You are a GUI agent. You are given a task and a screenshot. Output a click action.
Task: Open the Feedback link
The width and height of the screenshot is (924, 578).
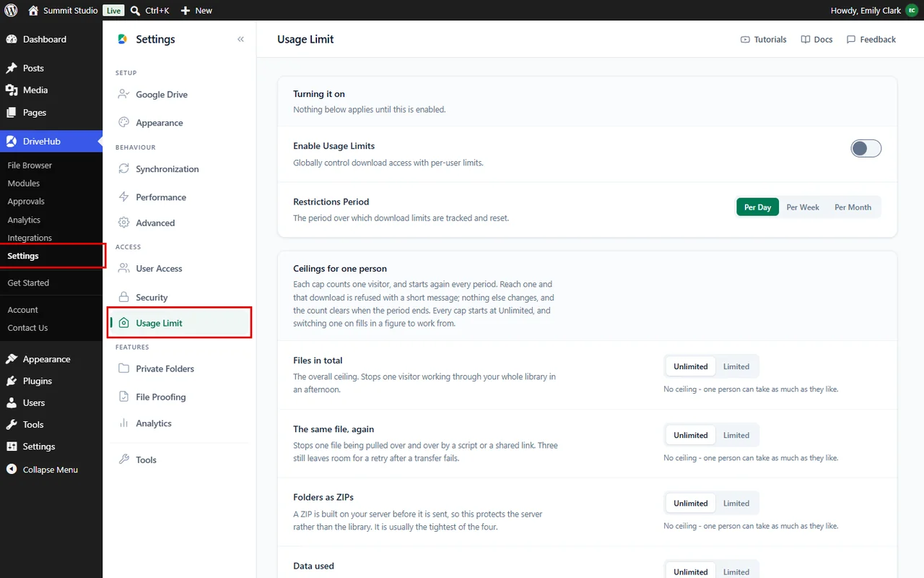coord(871,40)
